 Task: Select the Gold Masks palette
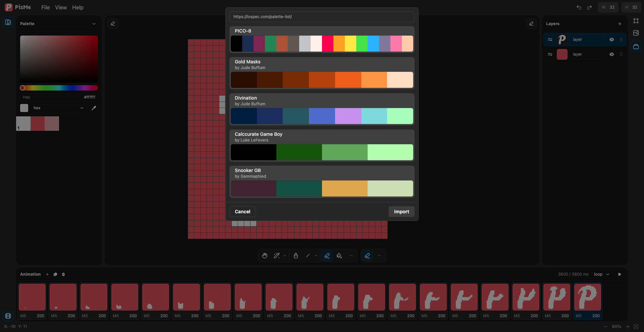pyautogui.click(x=322, y=73)
